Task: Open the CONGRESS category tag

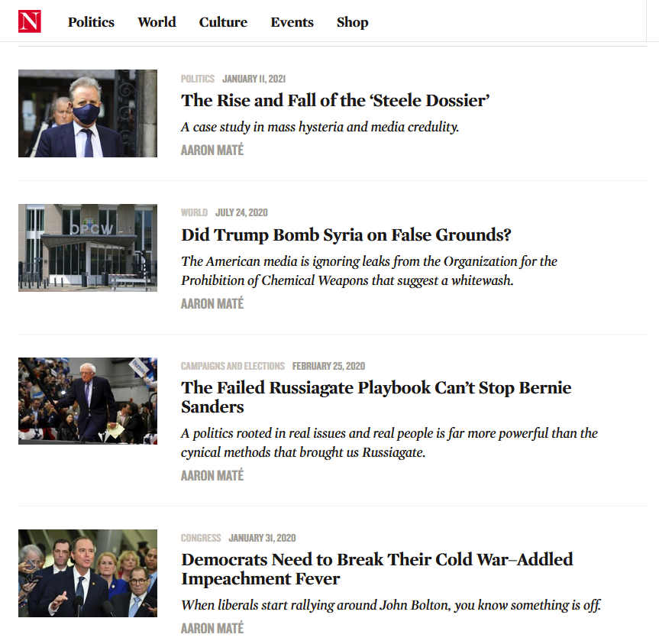Action: [x=201, y=538]
